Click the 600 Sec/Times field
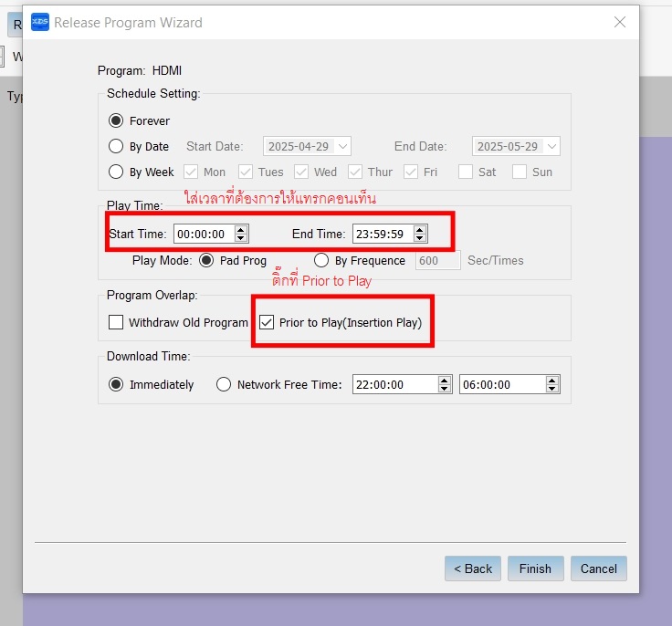This screenshot has height=626, width=672. click(x=438, y=260)
